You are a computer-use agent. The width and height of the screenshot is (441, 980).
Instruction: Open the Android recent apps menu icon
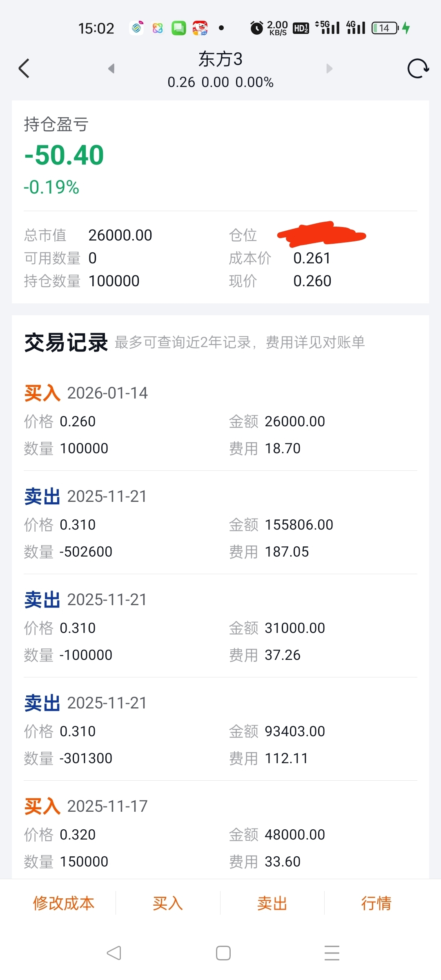(x=332, y=953)
